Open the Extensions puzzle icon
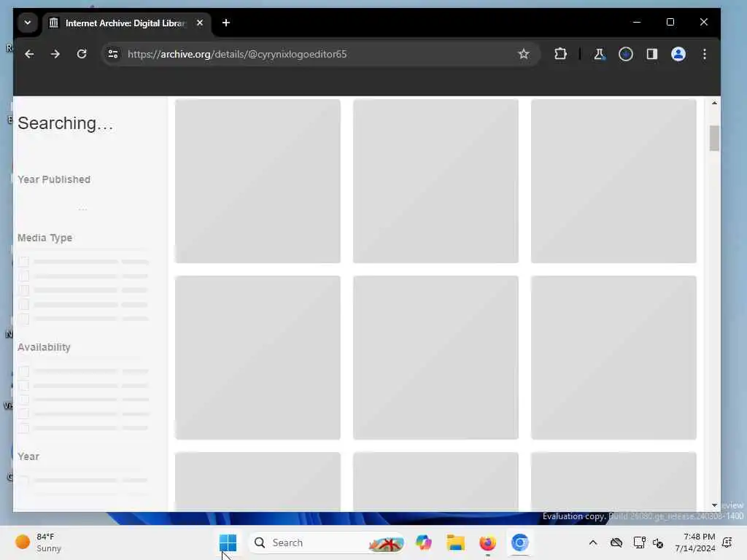 pyautogui.click(x=561, y=54)
